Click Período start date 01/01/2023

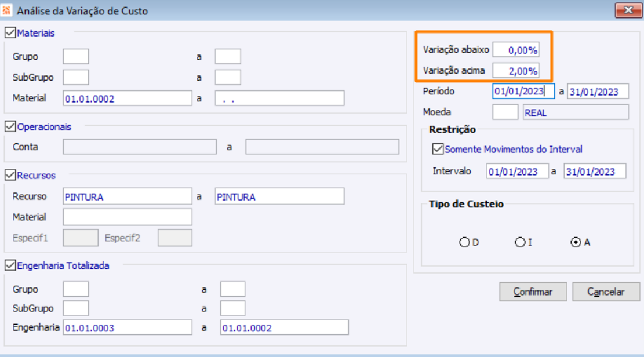tap(523, 91)
